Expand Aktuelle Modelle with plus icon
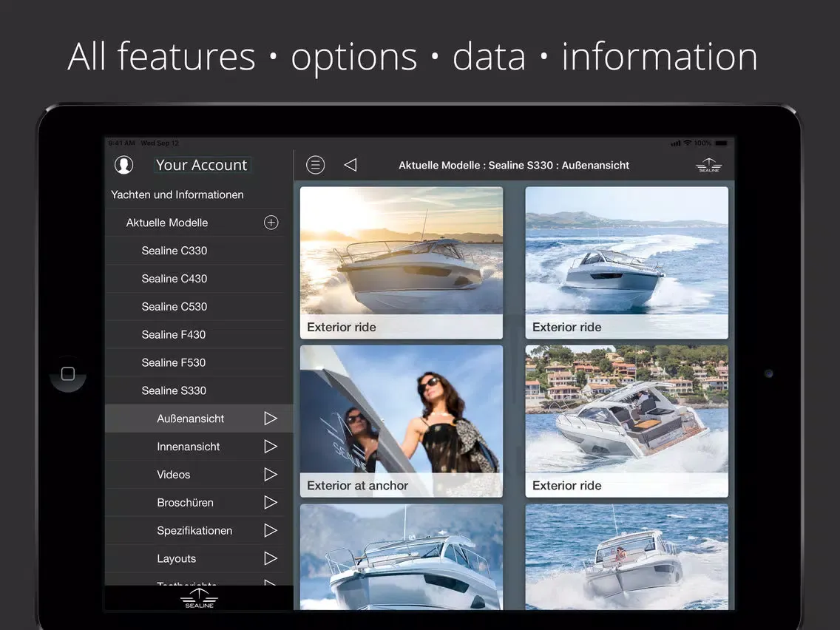840x630 pixels. tap(271, 223)
